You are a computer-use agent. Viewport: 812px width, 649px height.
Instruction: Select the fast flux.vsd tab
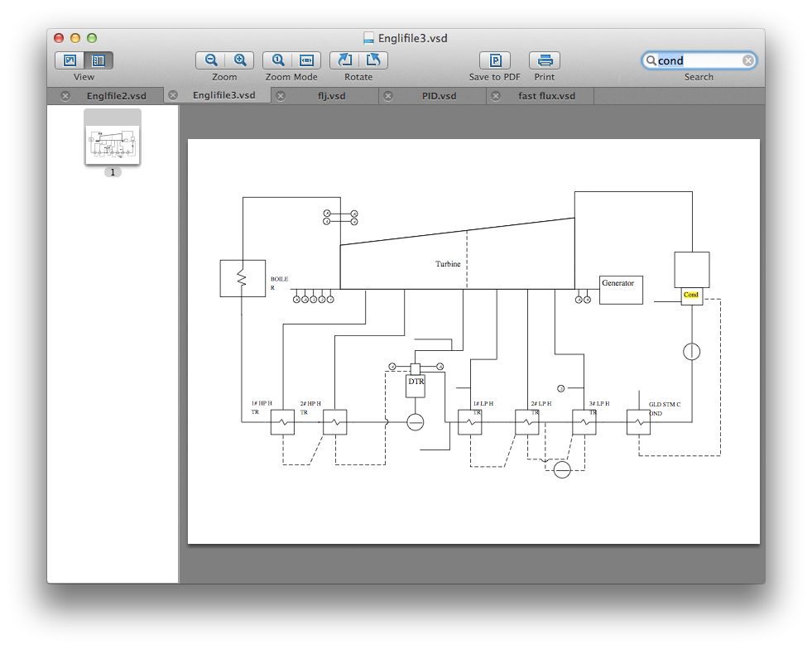point(546,96)
